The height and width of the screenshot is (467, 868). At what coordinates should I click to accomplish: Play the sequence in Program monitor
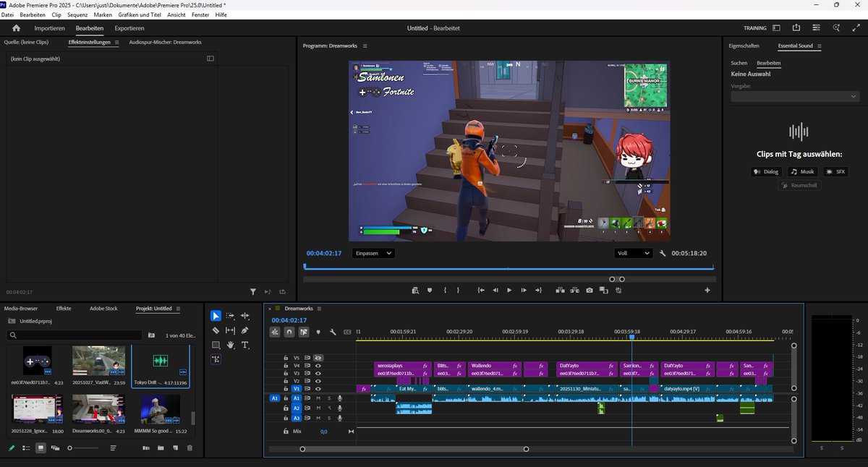coord(509,290)
